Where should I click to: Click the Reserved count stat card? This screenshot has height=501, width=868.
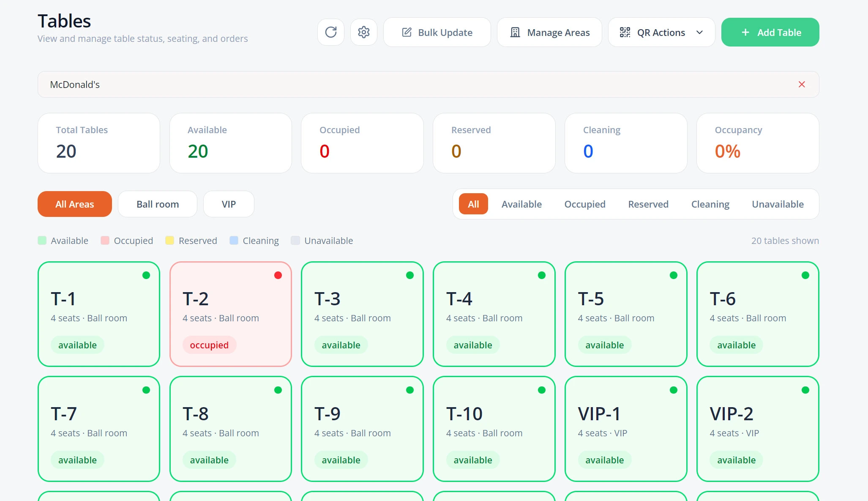pos(494,143)
